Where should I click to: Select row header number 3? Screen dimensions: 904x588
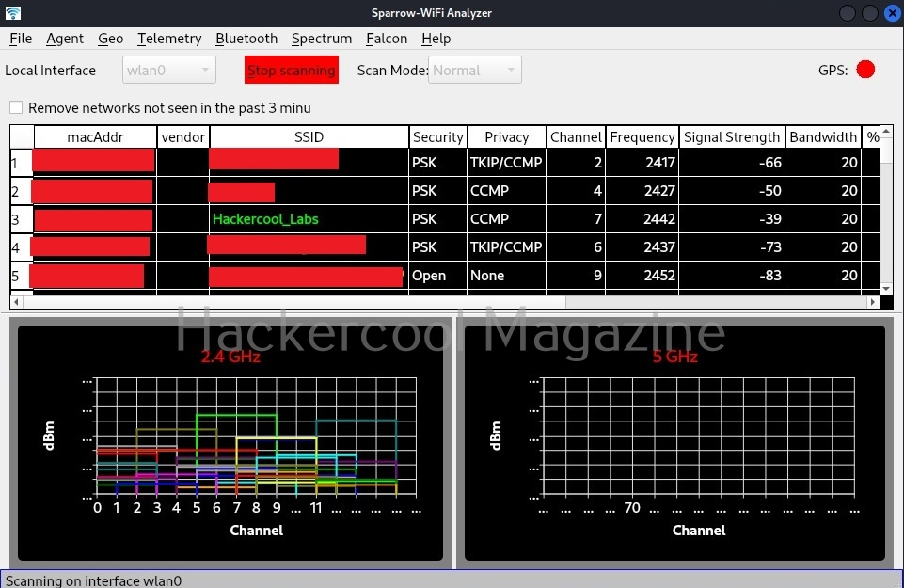[x=22, y=219]
